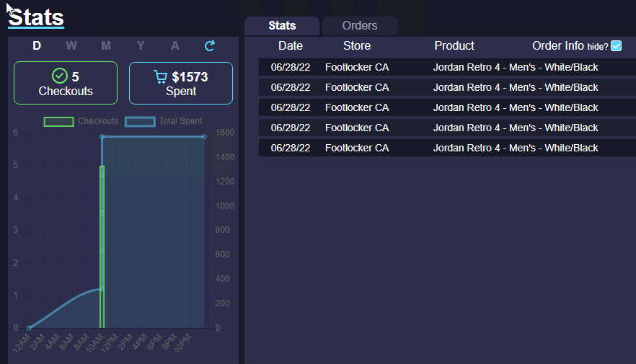Select the Stats tab
Screen dimensions: 636x364
point(282,26)
